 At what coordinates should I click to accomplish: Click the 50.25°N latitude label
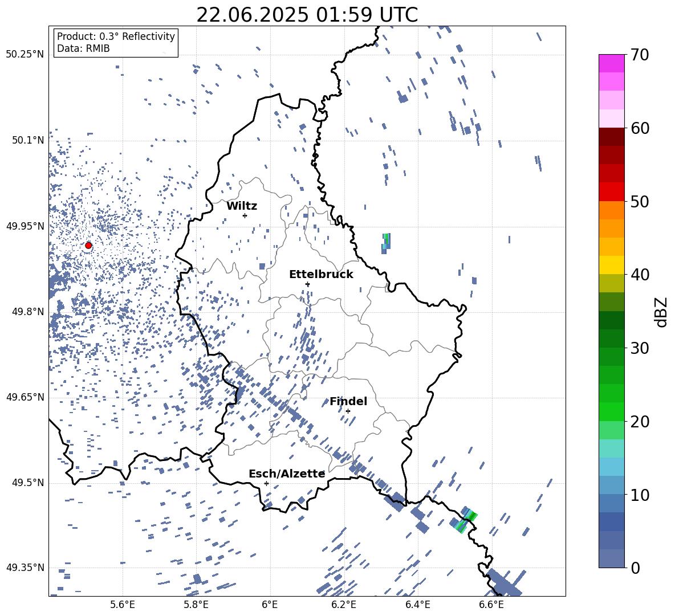point(25,55)
